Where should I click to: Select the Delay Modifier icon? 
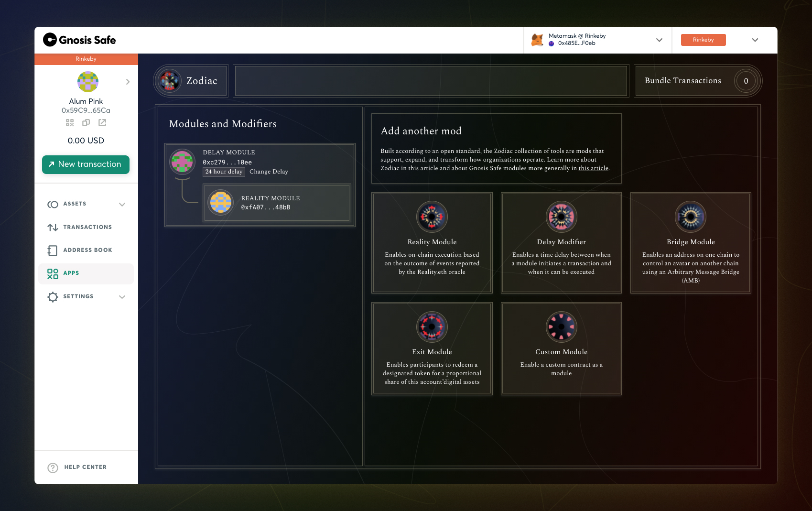561,217
